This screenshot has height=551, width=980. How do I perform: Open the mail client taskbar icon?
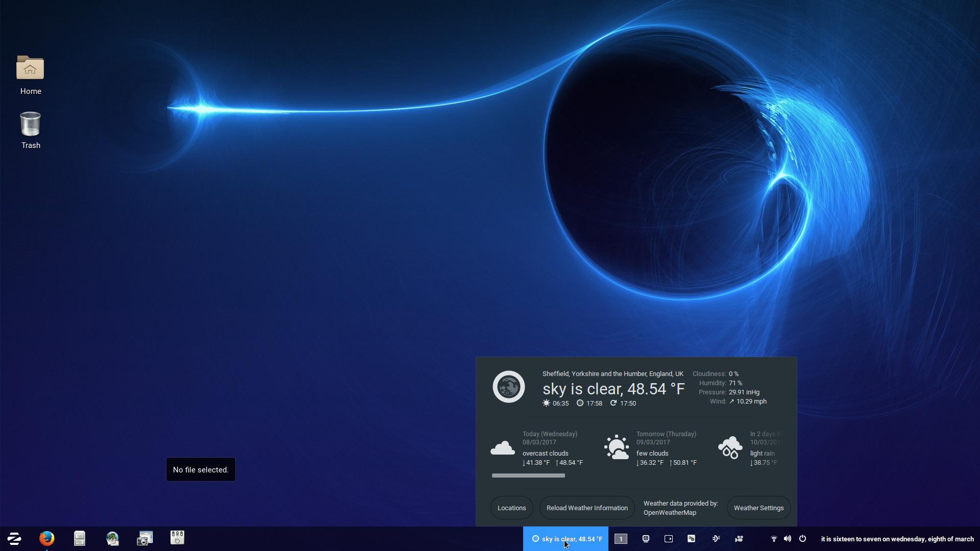112,538
